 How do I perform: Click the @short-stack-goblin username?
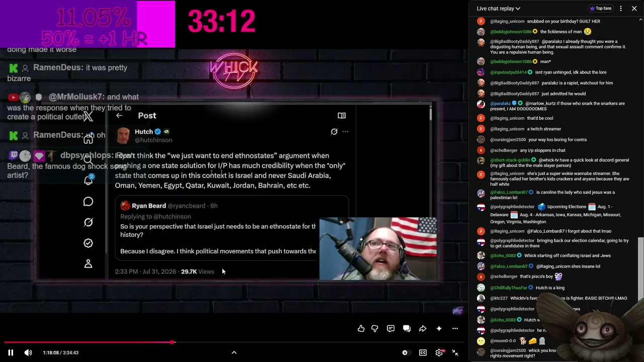coord(510,160)
